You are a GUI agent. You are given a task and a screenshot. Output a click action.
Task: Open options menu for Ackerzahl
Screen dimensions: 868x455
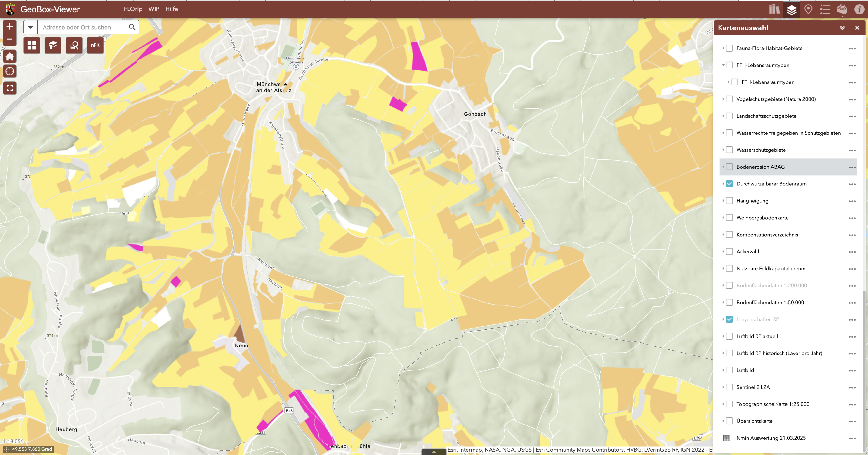[x=852, y=252]
